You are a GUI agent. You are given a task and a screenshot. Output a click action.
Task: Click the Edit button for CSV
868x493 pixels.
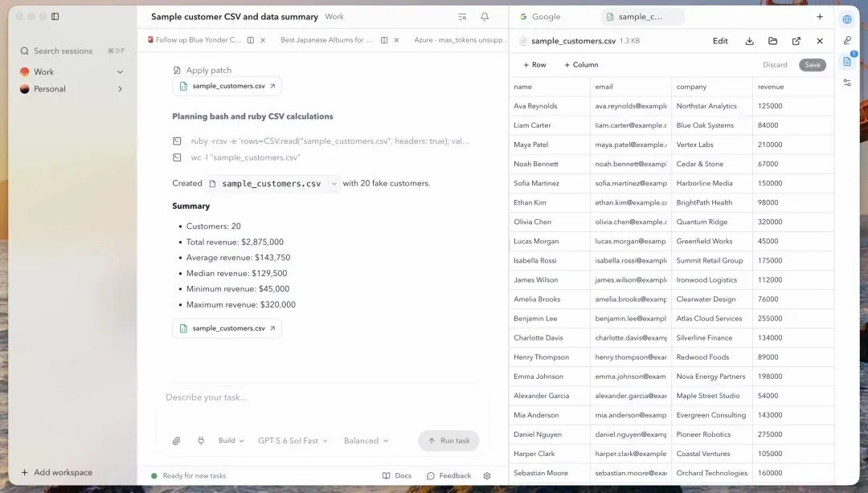720,41
